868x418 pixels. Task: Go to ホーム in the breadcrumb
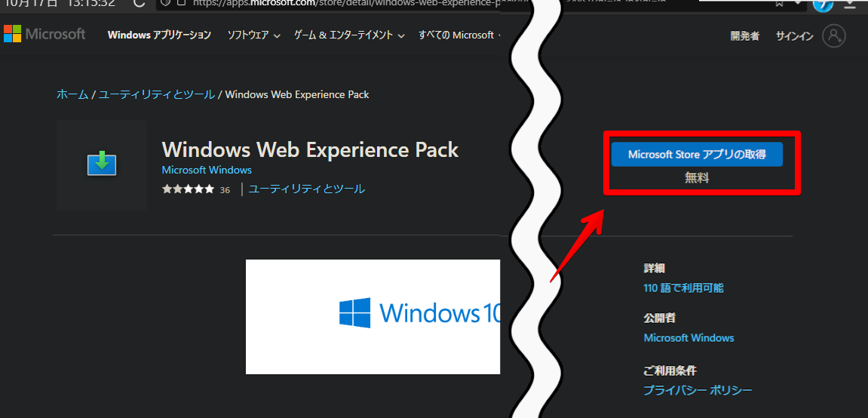point(72,94)
